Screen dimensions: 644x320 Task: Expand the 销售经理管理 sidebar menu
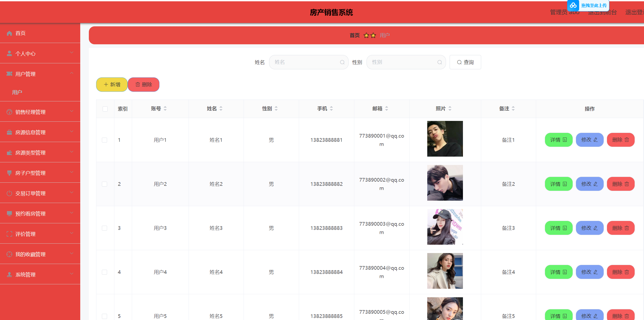click(x=30, y=112)
